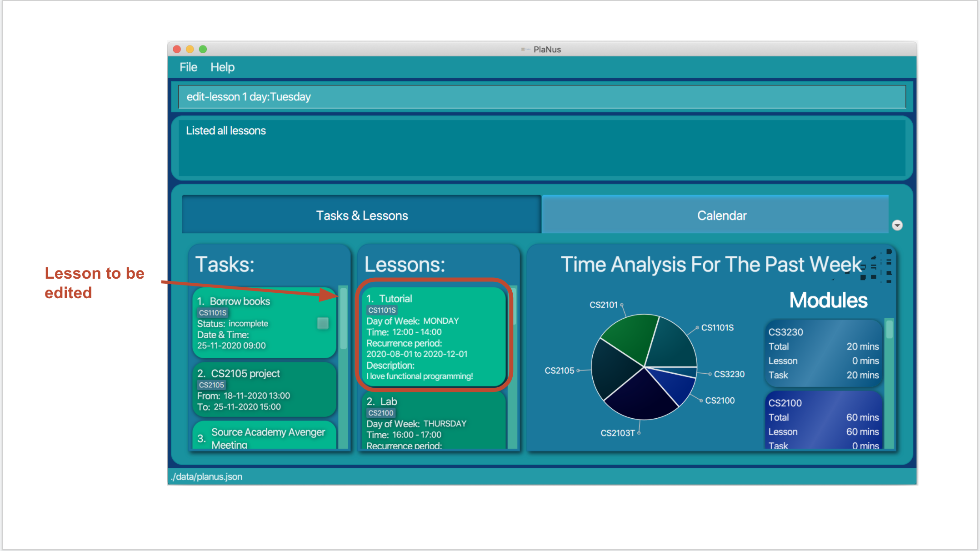Select the CS1101S pie slice
980x551 pixels.
tap(671, 344)
